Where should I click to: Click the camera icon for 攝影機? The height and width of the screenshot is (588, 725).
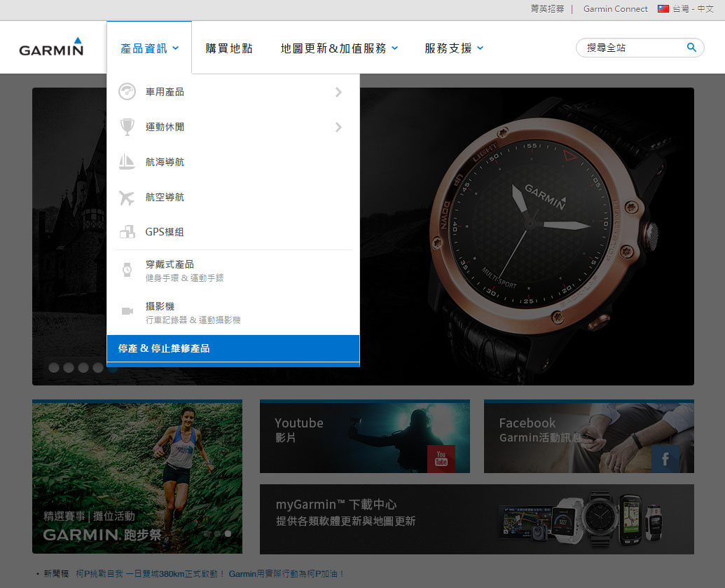[127, 311]
